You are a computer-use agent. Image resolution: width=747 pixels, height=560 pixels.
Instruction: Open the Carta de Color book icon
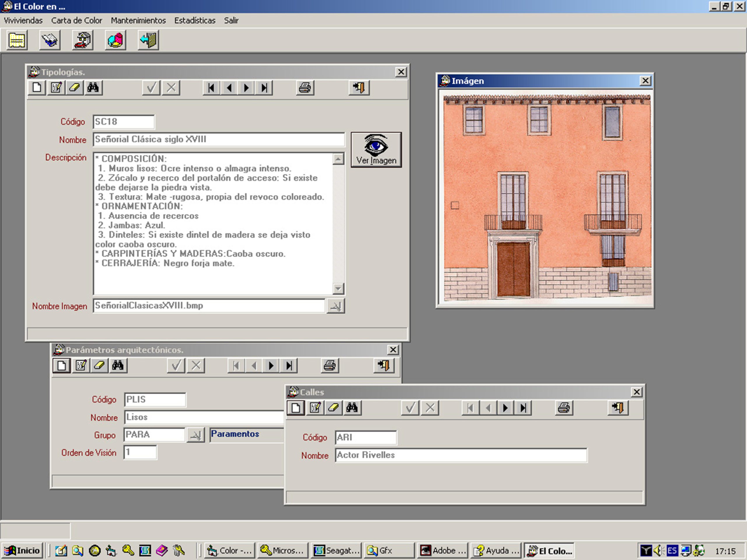click(50, 41)
